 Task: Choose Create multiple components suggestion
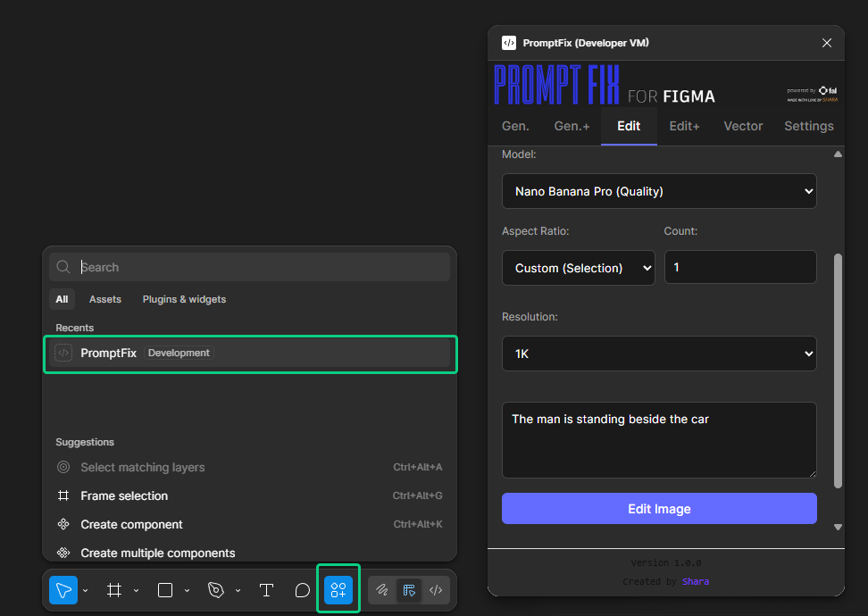250,553
